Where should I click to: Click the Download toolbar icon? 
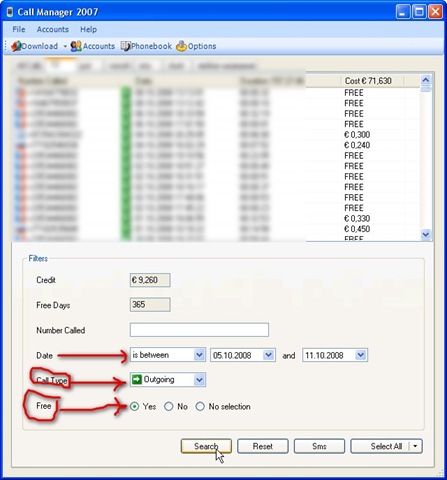point(16,46)
